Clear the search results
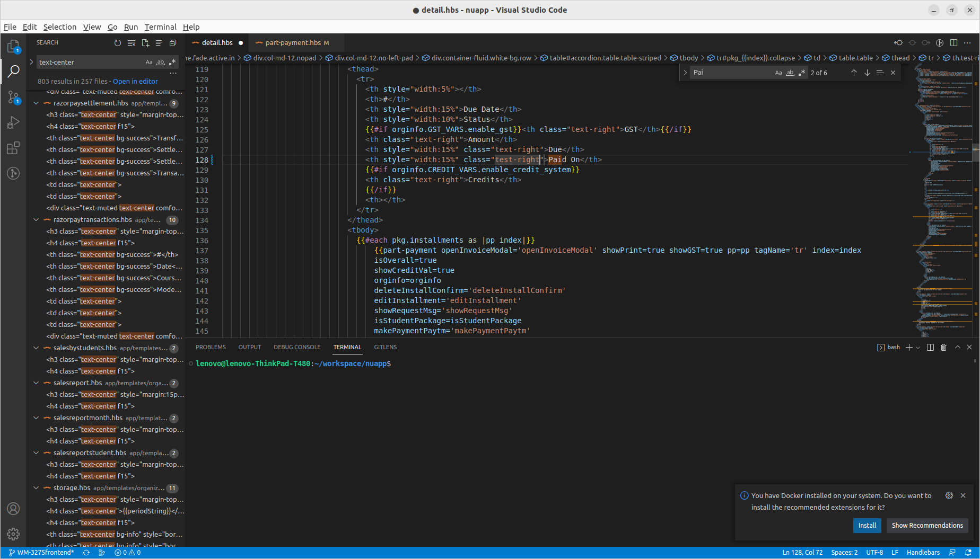 (x=132, y=43)
